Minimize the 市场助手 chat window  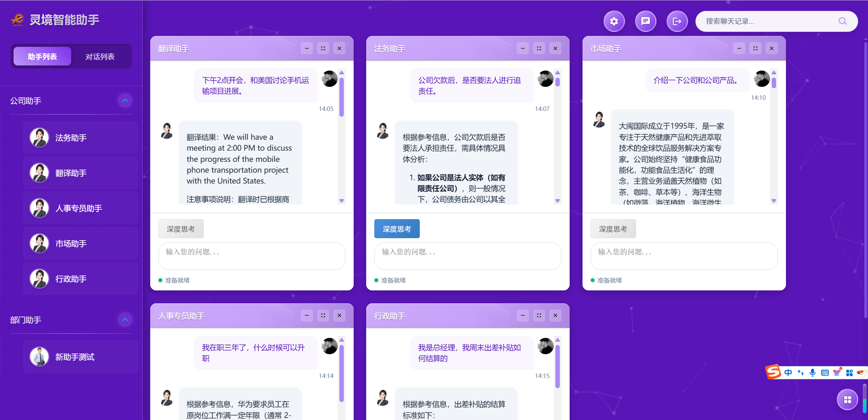click(x=739, y=49)
